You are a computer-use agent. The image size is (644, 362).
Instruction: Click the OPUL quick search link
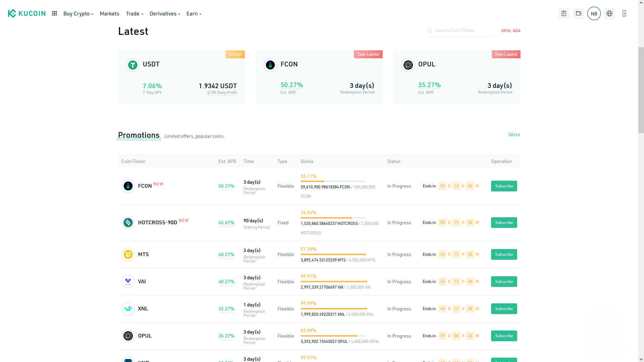[506, 31]
